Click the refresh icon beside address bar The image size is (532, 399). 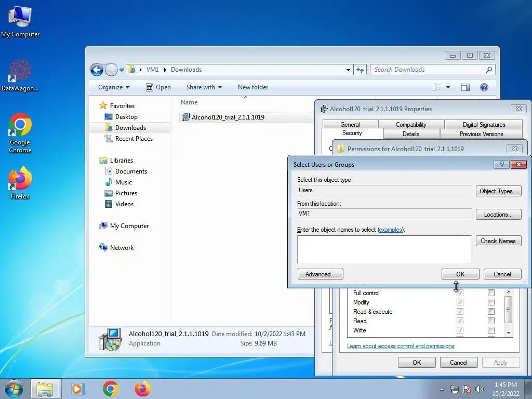[360, 70]
